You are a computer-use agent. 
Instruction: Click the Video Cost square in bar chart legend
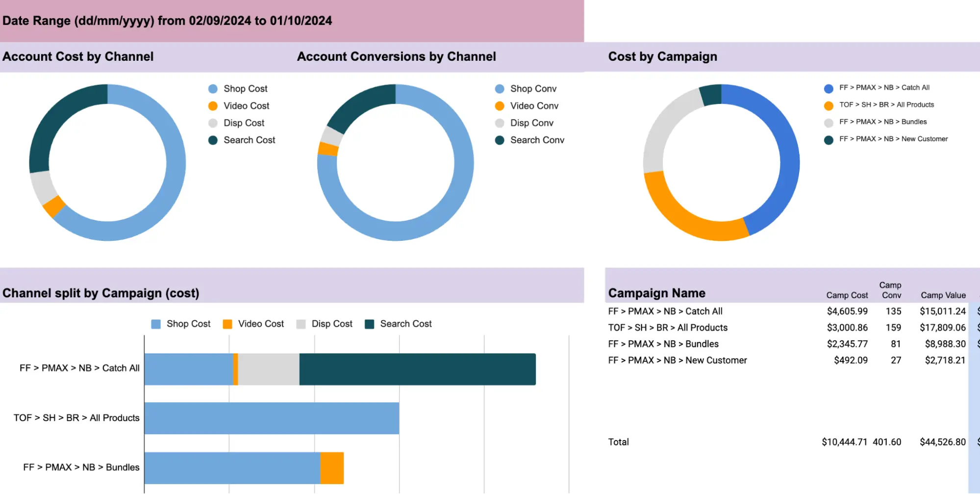tap(227, 324)
